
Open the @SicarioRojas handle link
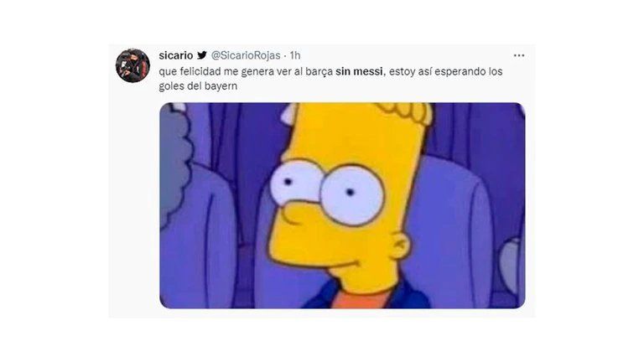point(246,55)
